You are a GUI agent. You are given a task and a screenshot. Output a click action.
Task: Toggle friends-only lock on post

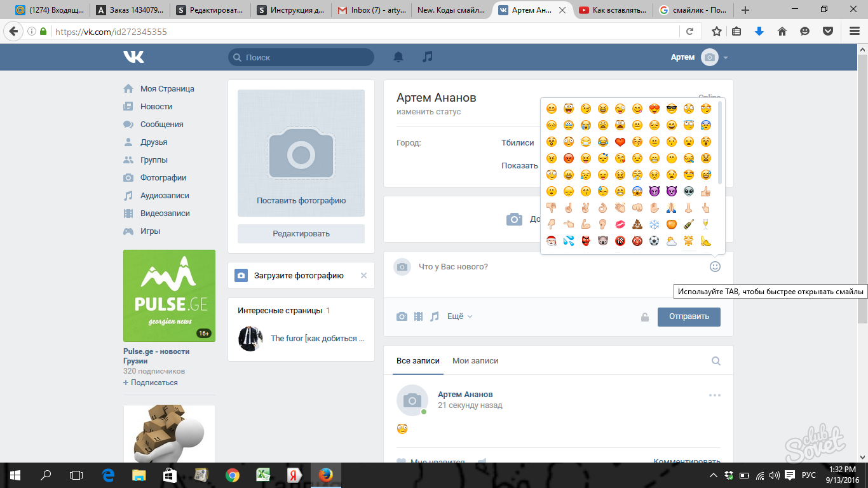pos(645,317)
